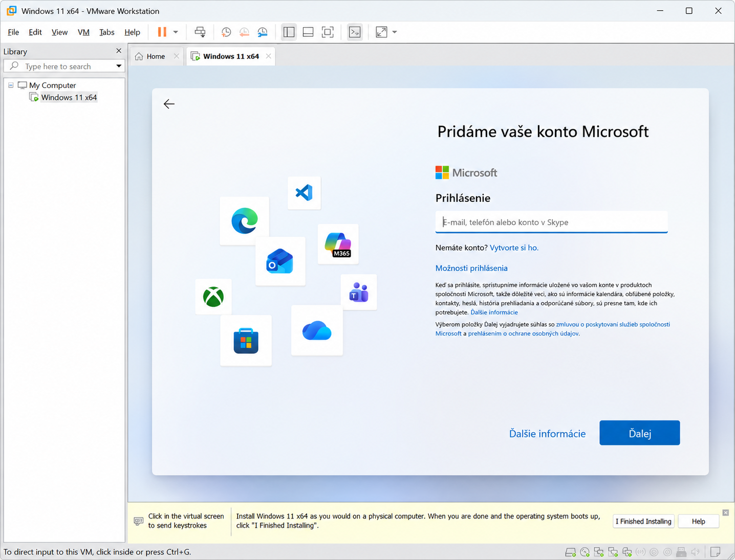Click the CD/DVD drive status bar icon

point(585,552)
